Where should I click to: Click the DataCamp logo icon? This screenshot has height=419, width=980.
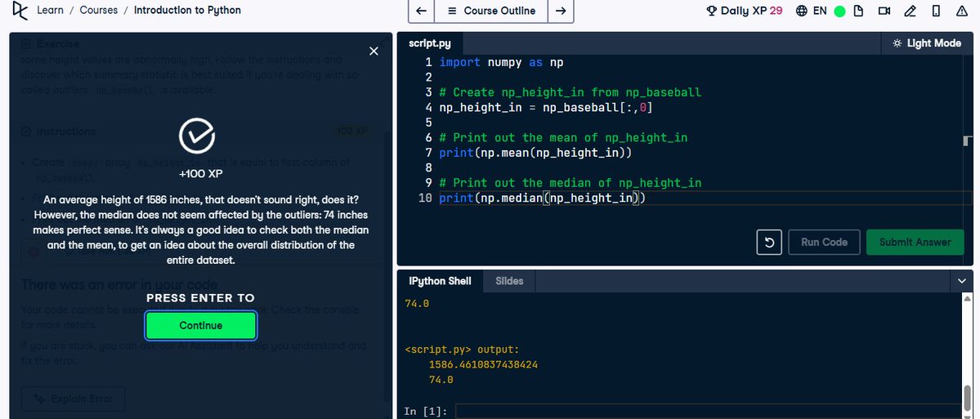20,11
